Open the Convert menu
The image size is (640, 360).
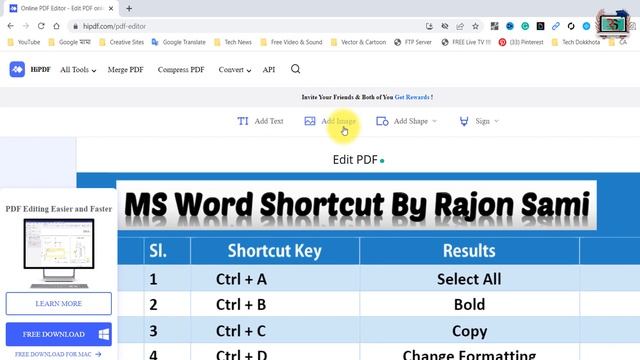pos(235,70)
